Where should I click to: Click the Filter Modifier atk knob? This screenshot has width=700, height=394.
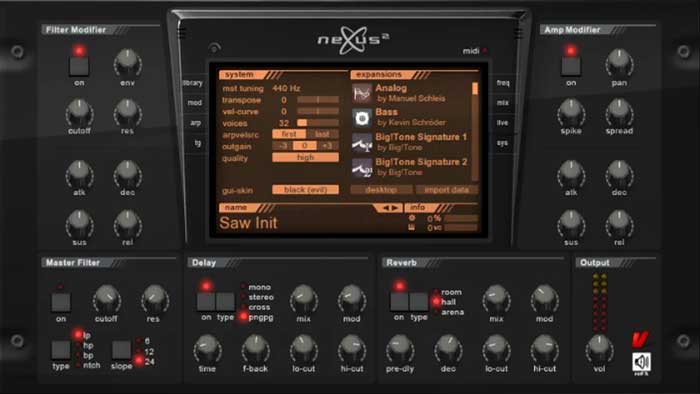click(x=79, y=174)
